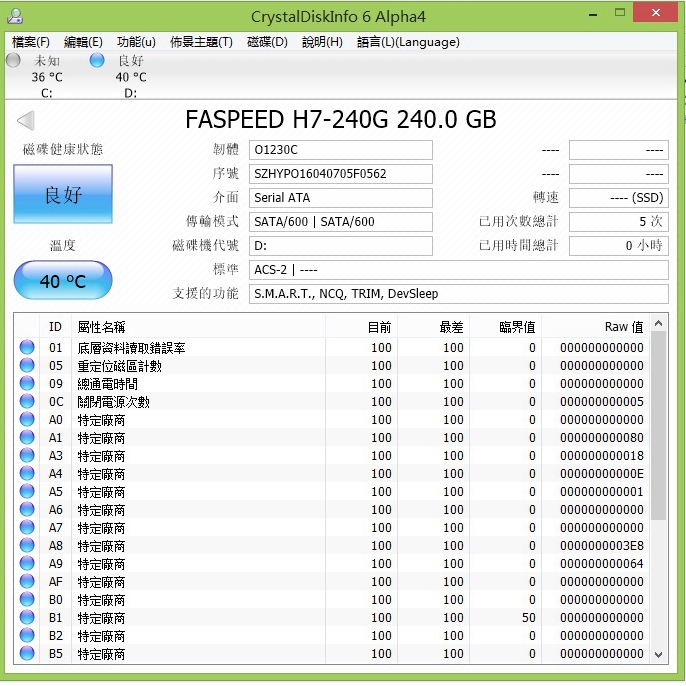Click the serial number field SZHYPO16040705F0562

tap(341, 174)
